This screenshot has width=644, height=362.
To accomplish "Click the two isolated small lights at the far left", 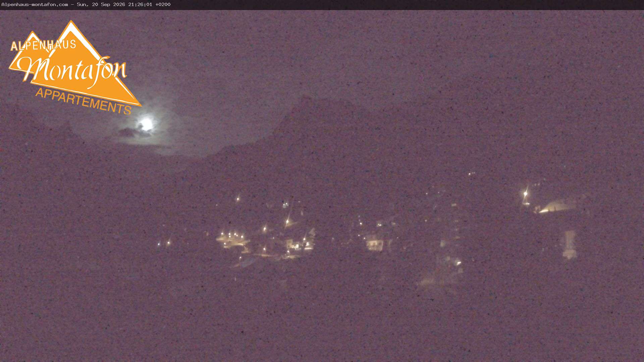I will coord(164,243).
